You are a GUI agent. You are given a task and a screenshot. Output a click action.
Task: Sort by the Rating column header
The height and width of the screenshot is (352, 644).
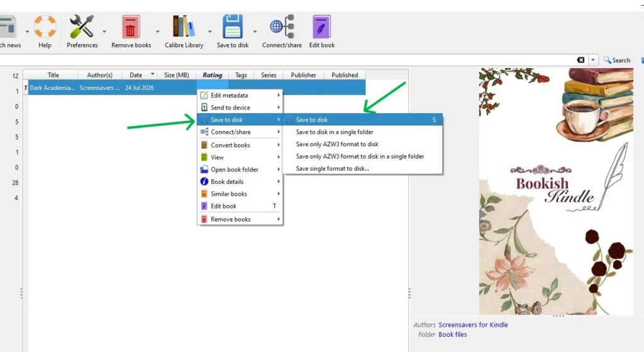(213, 75)
